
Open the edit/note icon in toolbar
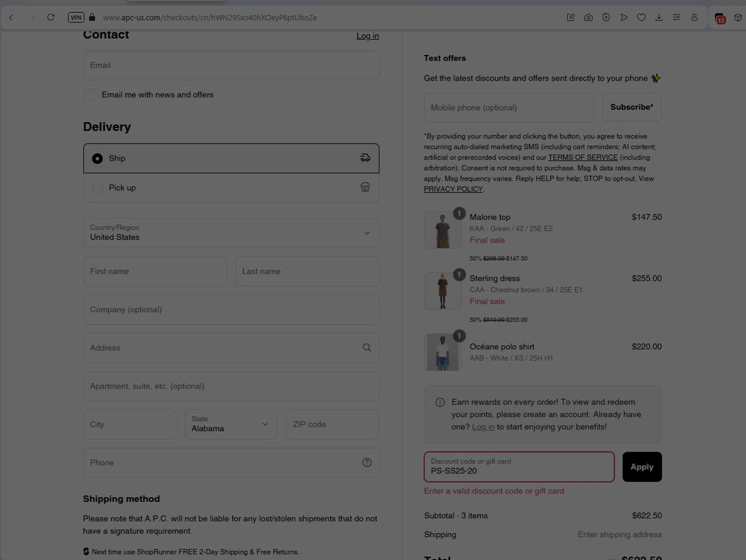click(x=571, y=17)
